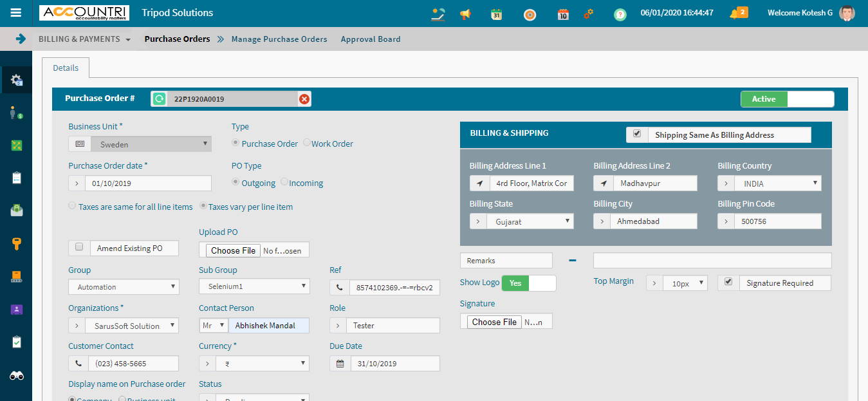
Task: Open the red calendar 10 icon
Action: (x=563, y=14)
